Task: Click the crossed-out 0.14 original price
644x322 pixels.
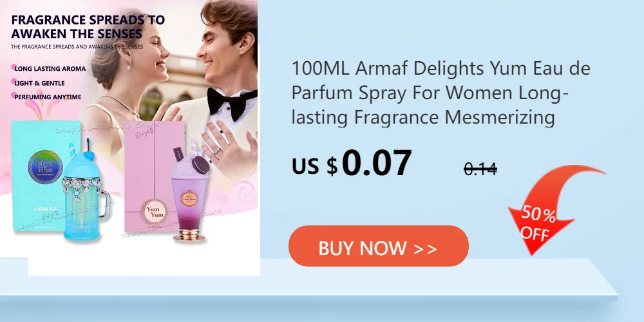Action: [480, 169]
